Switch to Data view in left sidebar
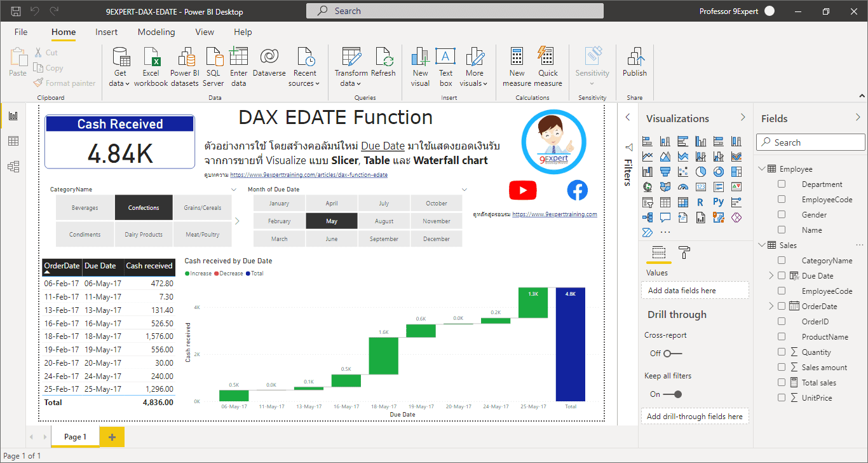This screenshot has width=868, height=463. pyautogui.click(x=14, y=141)
